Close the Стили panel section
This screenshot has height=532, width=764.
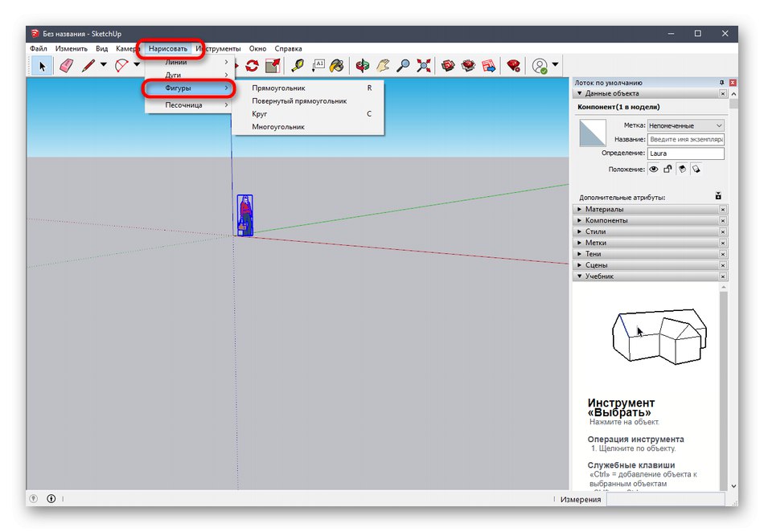tap(723, 231)
